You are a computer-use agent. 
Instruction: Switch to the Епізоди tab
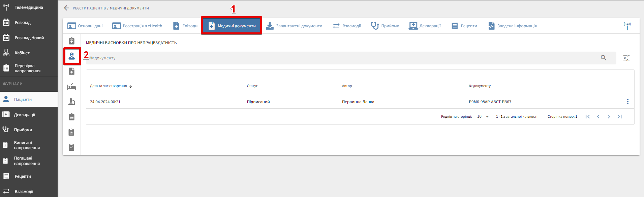pyautogui.click(x=185, y=26)
